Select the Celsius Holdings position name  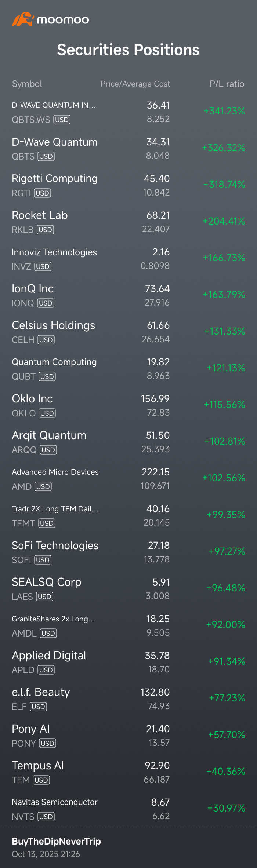pyautogui.click(x=53, y=325)
